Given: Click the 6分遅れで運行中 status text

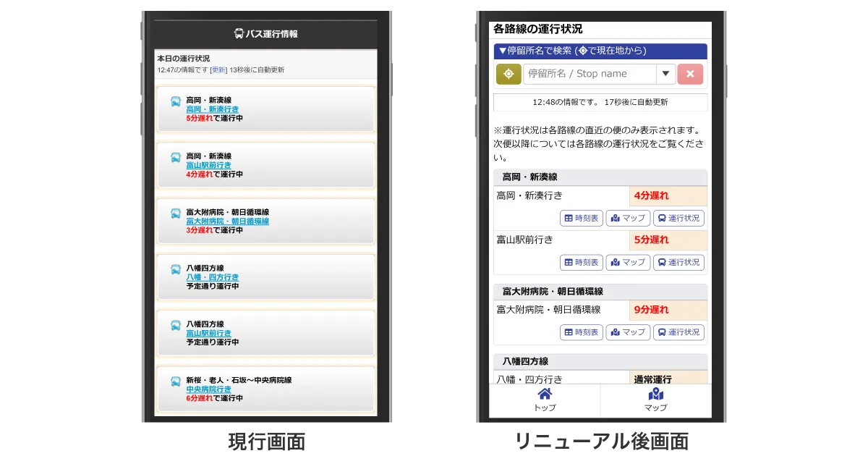Looking at the screenshot, I should pyautogui.click(x=214, y=398).
